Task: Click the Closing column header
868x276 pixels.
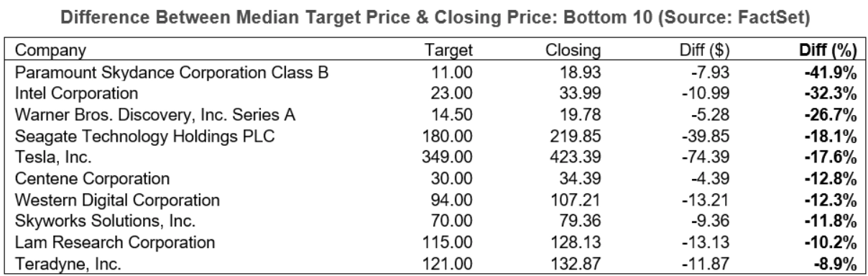Action: (573, 50)
